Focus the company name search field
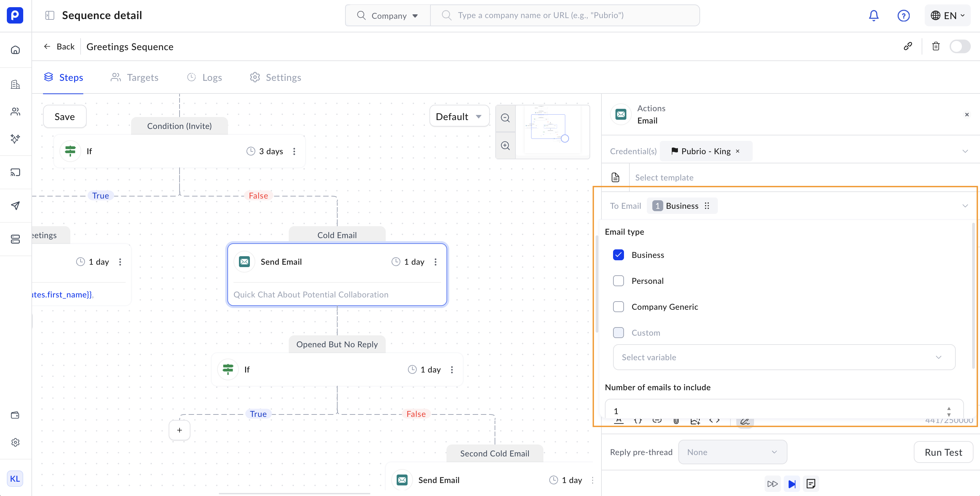 [565, 15]
